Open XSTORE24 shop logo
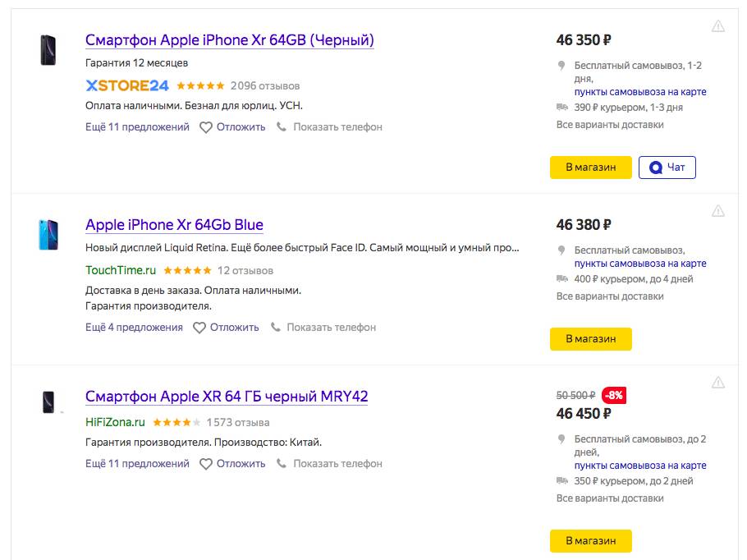The image size is (747, 560). coord(126,85)
